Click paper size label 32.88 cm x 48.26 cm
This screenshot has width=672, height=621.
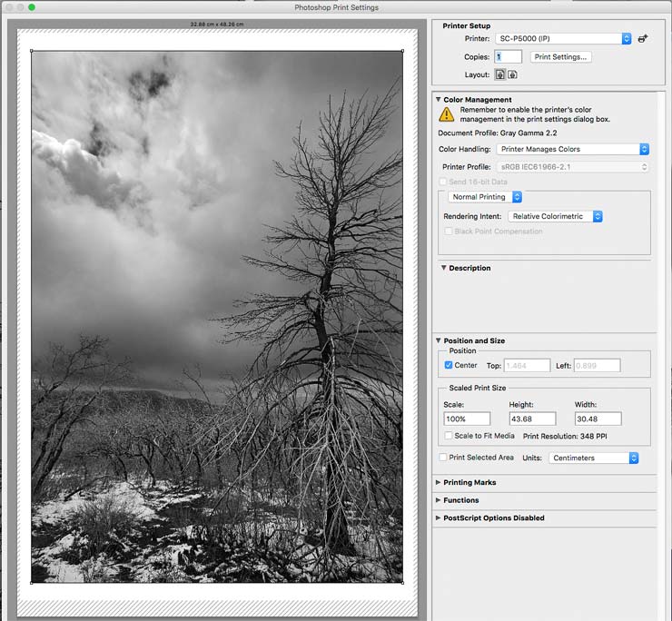pos(217,25)
